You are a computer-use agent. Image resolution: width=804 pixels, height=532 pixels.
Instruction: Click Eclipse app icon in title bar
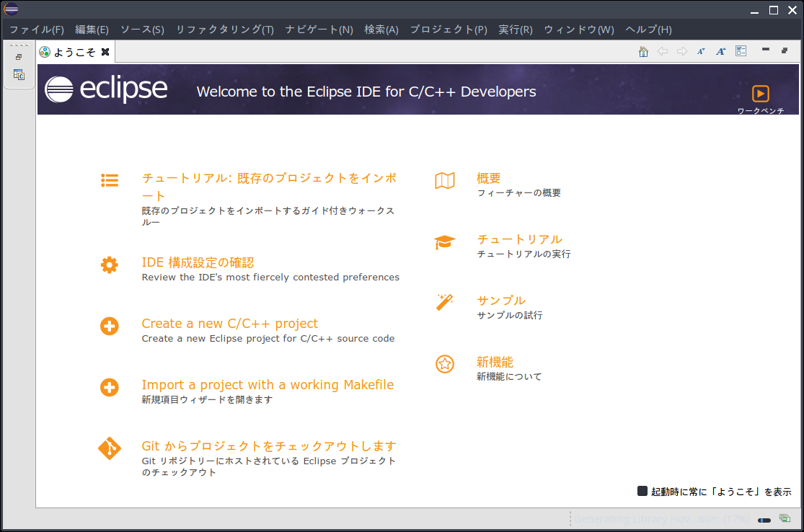tap(11, 9)
